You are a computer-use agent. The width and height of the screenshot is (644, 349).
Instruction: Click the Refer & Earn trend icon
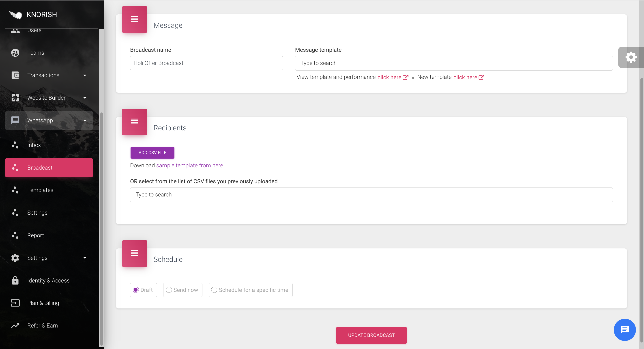(x=15, y=325)
